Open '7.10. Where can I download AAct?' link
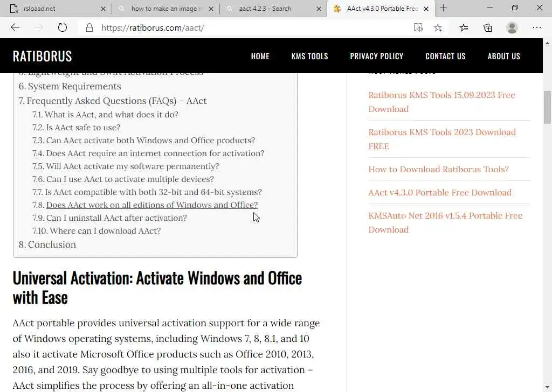The image size is (552, 392). pos(96,231)
